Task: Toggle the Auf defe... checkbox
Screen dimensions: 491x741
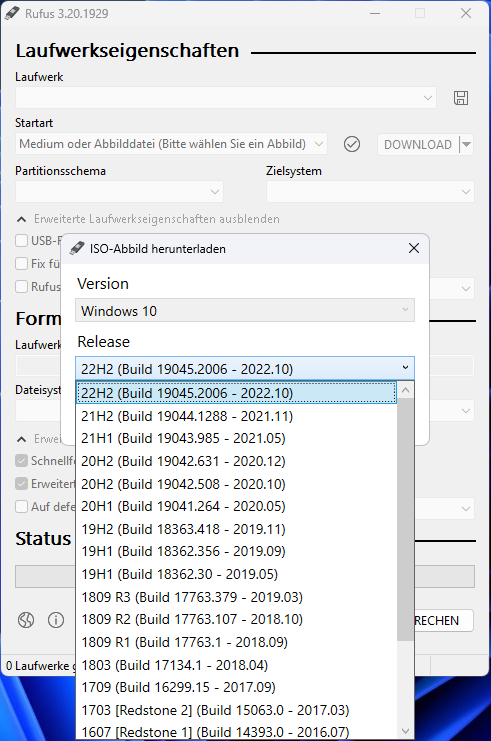Action: tap(21, 507)
